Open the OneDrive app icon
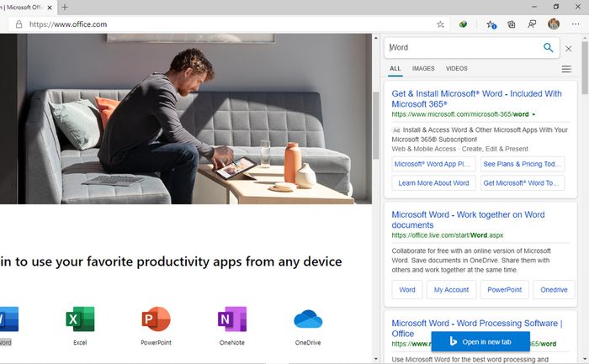589x364 pixels. [x=308, y=319]
